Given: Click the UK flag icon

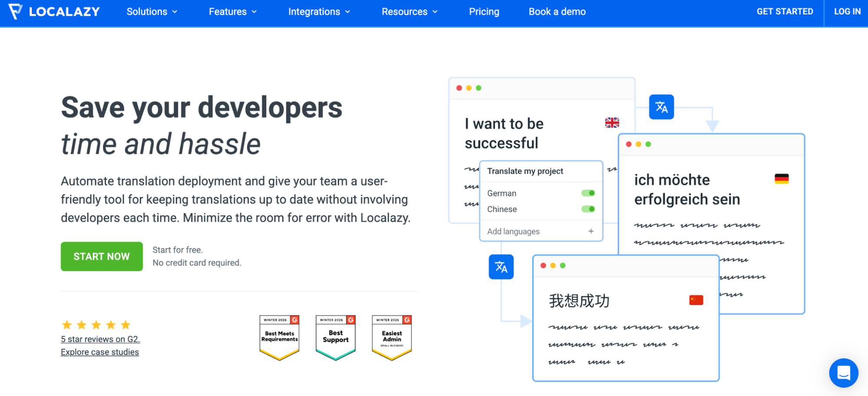Looking at the screenshot, I should click(612, 123).
